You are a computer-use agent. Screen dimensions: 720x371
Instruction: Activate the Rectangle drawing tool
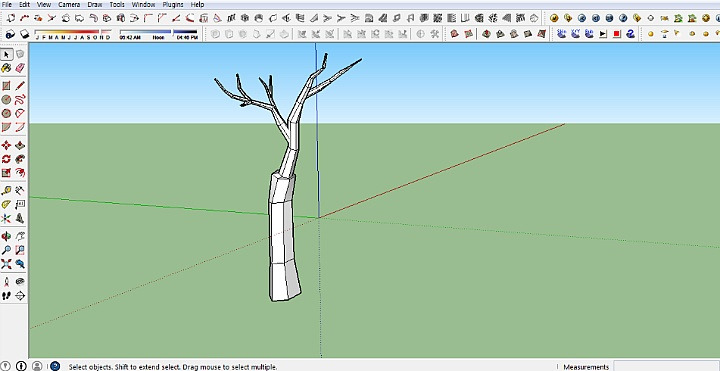pos(6,86)
